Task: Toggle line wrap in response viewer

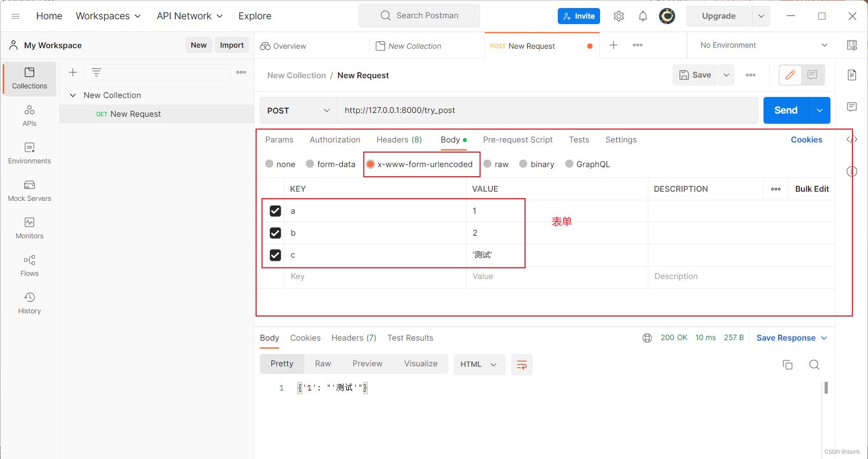Action: 521,365
